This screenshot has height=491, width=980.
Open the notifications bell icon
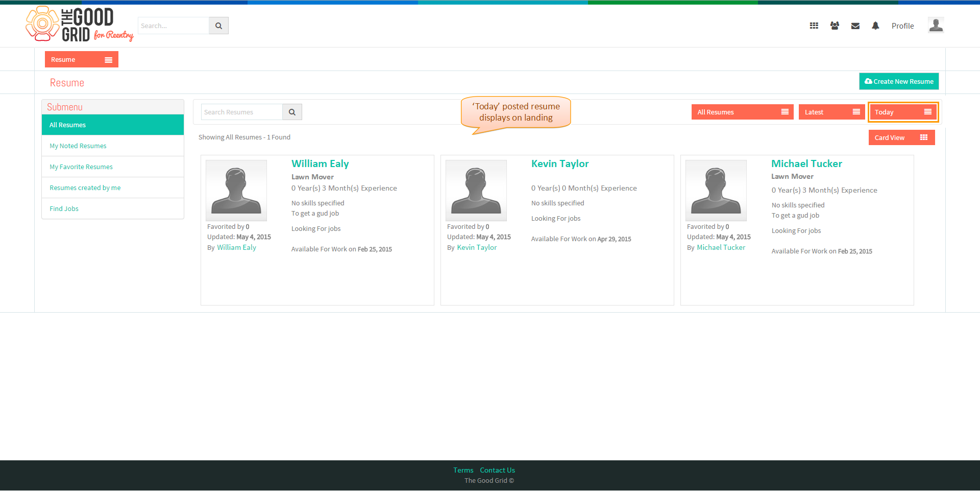click(875, 26)
